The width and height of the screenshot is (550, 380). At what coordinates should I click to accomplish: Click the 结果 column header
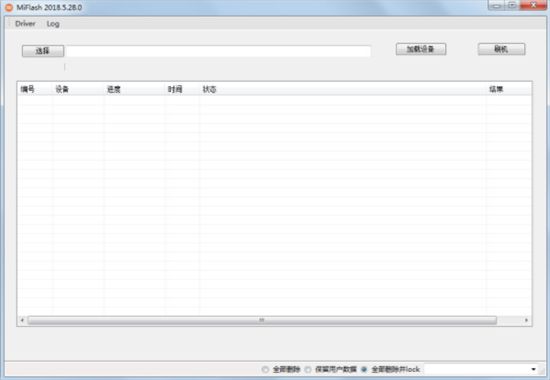pyautogui.click(x=509, y=89)
